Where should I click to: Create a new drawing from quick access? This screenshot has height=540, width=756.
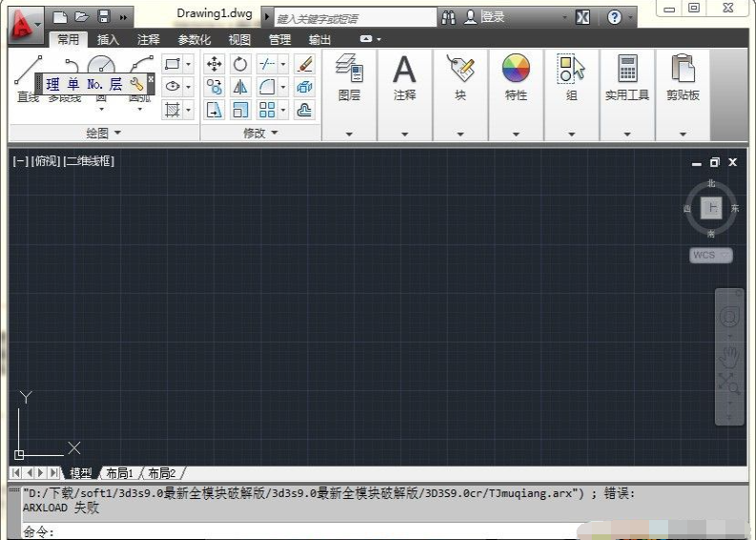(60, 17)
